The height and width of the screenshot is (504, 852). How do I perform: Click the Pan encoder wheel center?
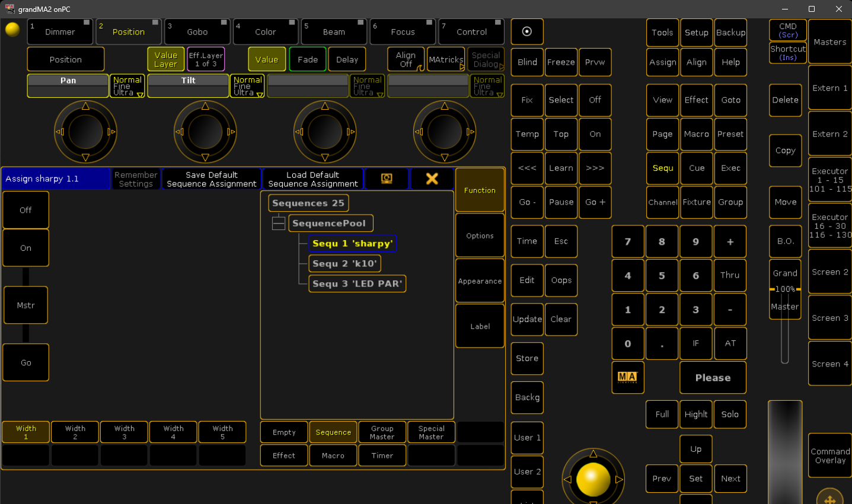86,132
